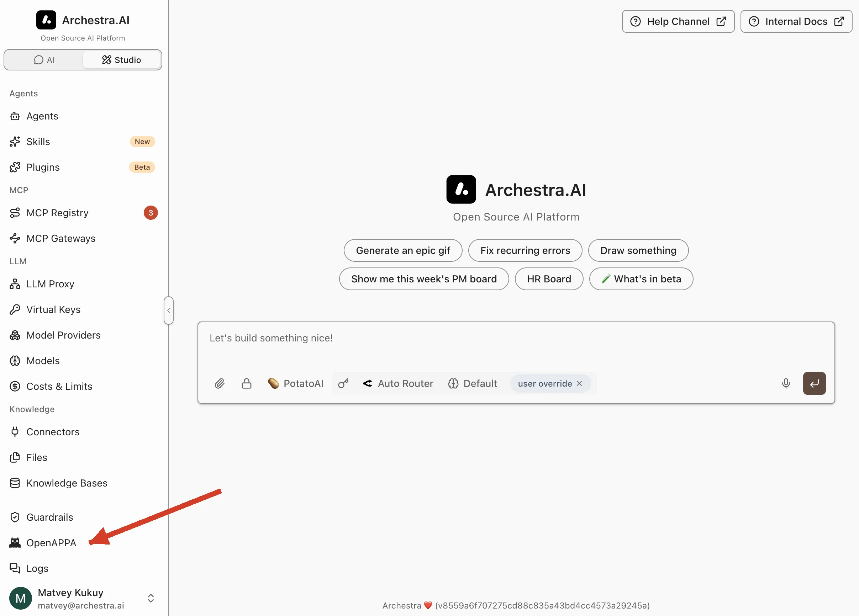Open the Skills page
859x616 pixels.
tap(83, 142)
